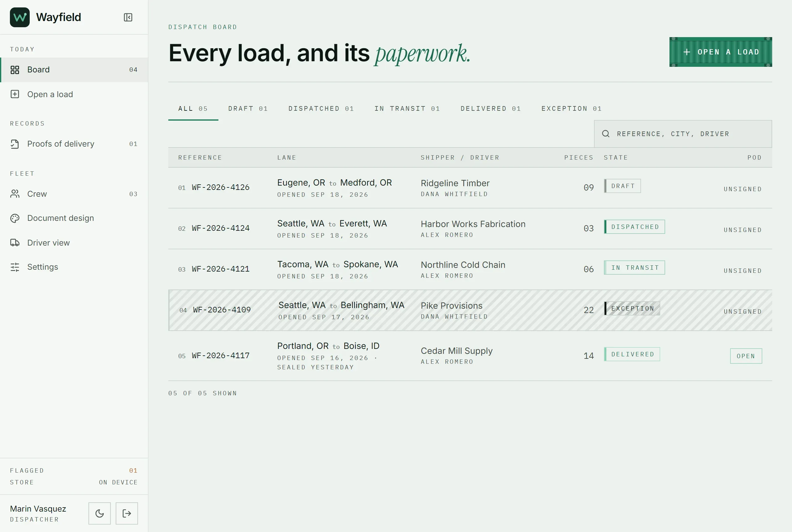792x532 pixels.
Task: Click the DISPATCHED state badge
Action: pos(635,227)
